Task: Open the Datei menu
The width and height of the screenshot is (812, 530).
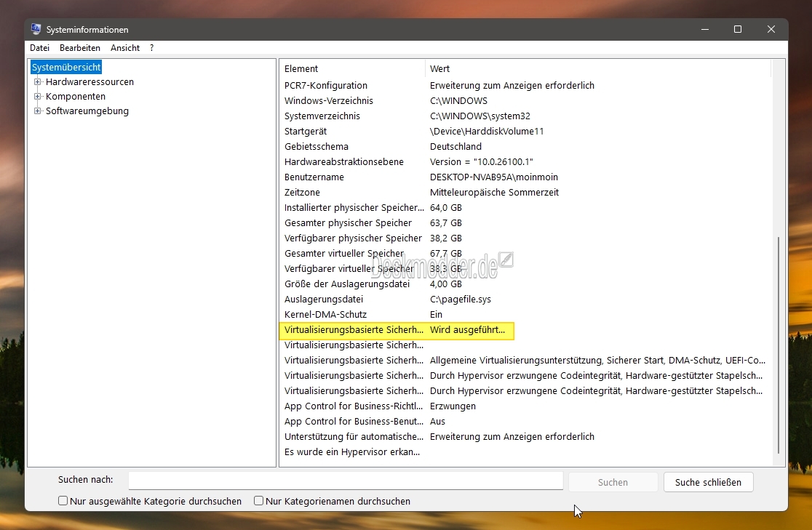Action: coord(40,47)
